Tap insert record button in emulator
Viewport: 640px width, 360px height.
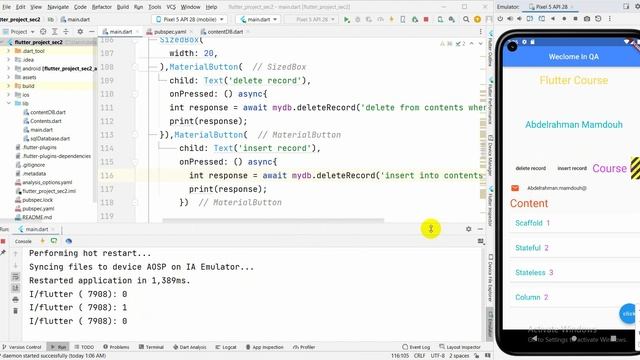pyautogui.click(x=572, y=168)
